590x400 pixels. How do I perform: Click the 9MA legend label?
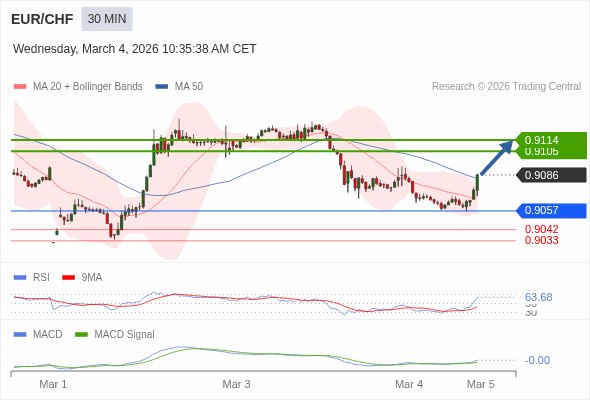tap(92, 277)
